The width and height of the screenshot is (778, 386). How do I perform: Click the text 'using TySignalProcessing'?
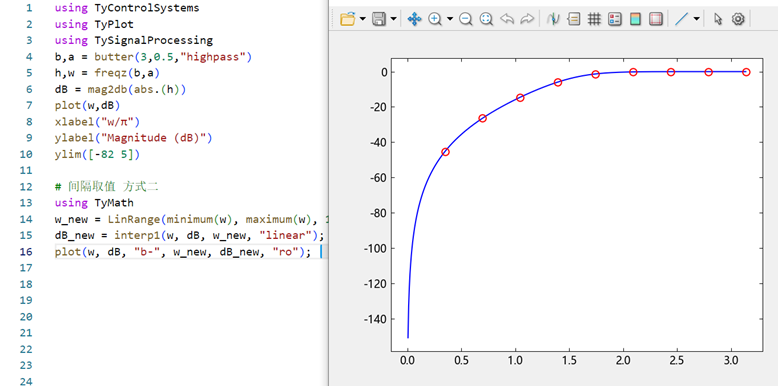(133, 41)
